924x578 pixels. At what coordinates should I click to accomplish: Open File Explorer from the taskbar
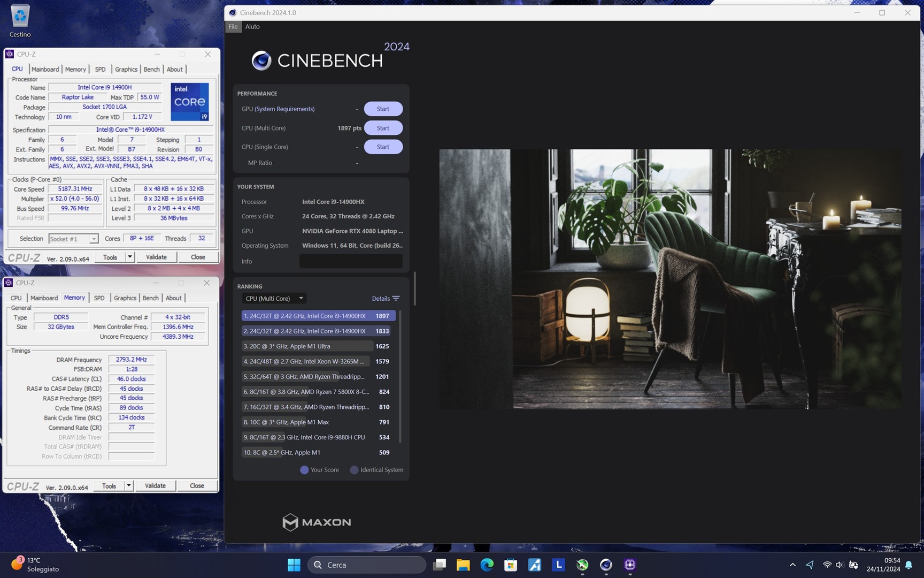pos(463,565)
